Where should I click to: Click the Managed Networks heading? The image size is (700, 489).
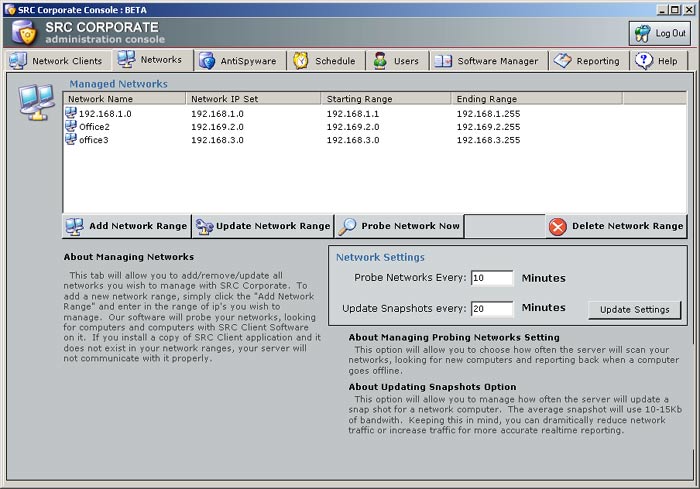pos(118,84)
